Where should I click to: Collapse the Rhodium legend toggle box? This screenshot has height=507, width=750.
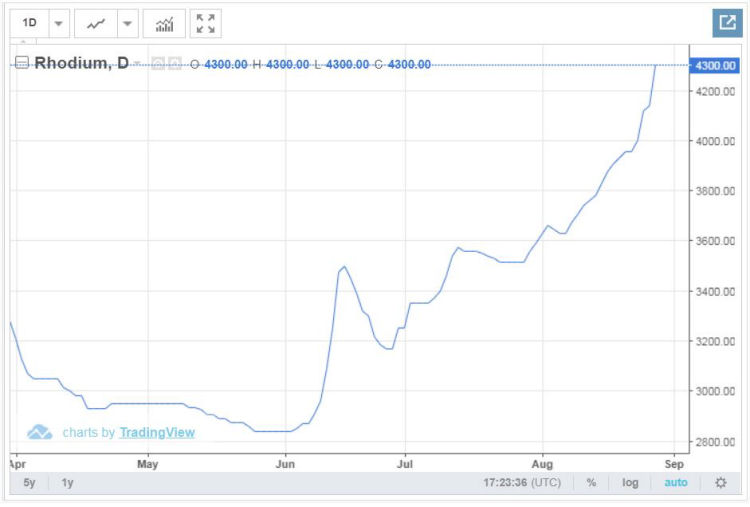point(22,62)
